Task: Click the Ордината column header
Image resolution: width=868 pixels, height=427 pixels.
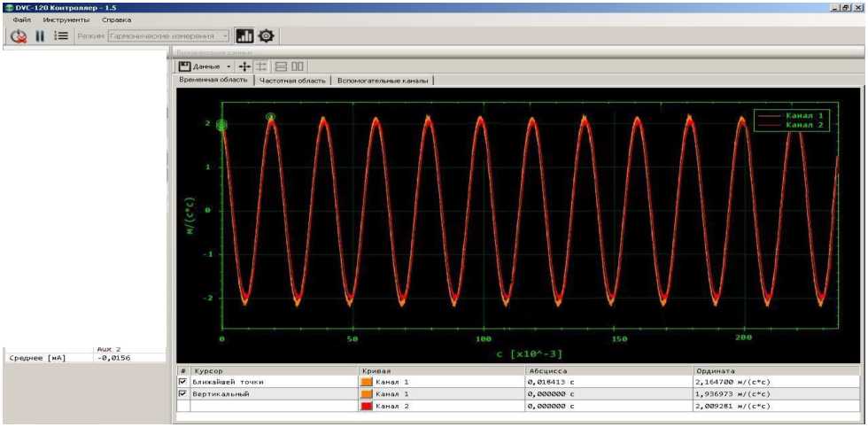Action: click(x=776, y=370)
